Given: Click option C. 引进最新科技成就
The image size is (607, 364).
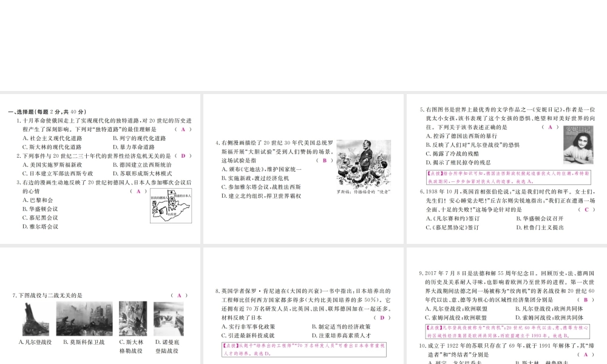Looking at the screenshot, I should pos(248,335).
